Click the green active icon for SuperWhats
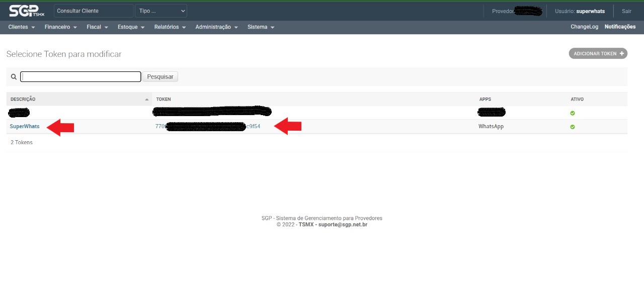 (x=573, y=127)
